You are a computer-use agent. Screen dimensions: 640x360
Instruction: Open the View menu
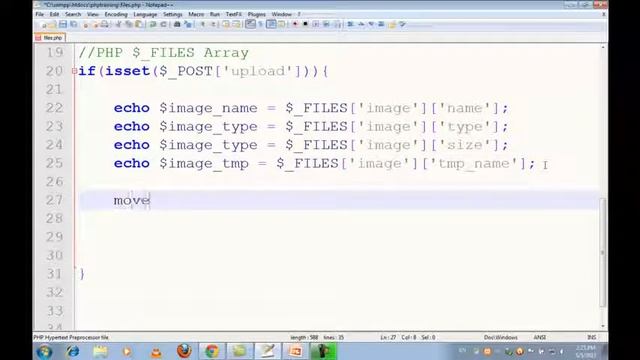(x=93, y=14)
